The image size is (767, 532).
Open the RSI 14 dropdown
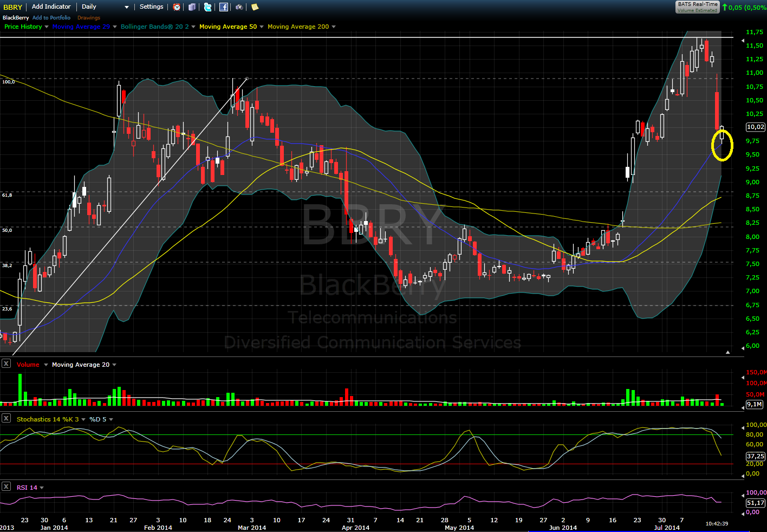42,488
